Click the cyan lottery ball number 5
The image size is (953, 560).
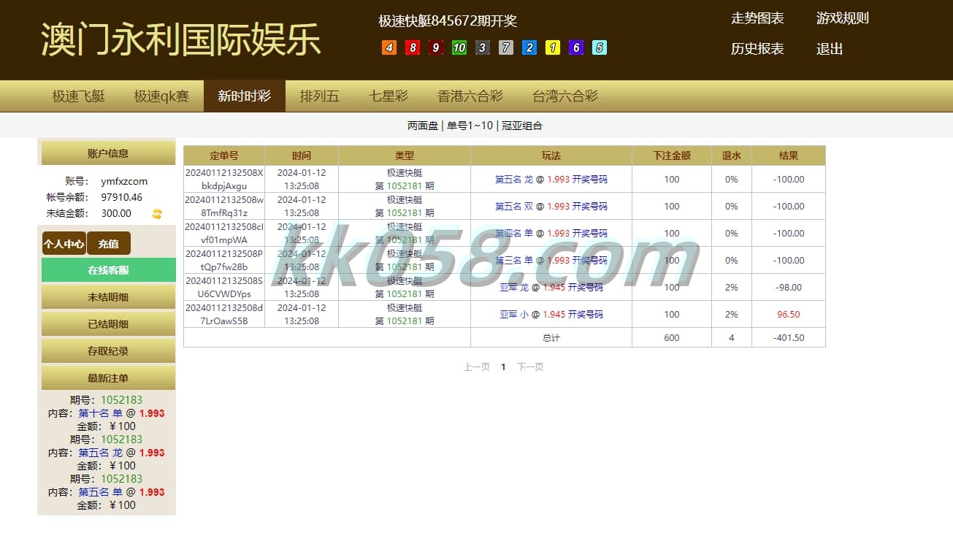[x=599, y=47]
